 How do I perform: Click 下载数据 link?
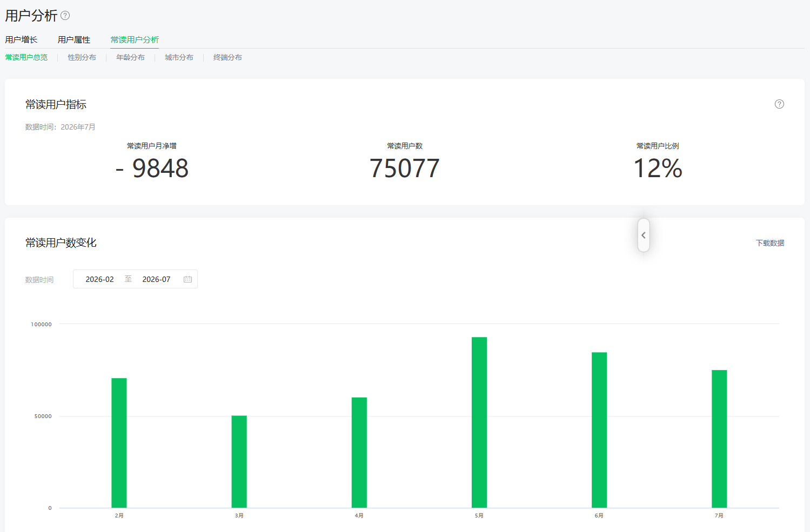pos(770,243)
